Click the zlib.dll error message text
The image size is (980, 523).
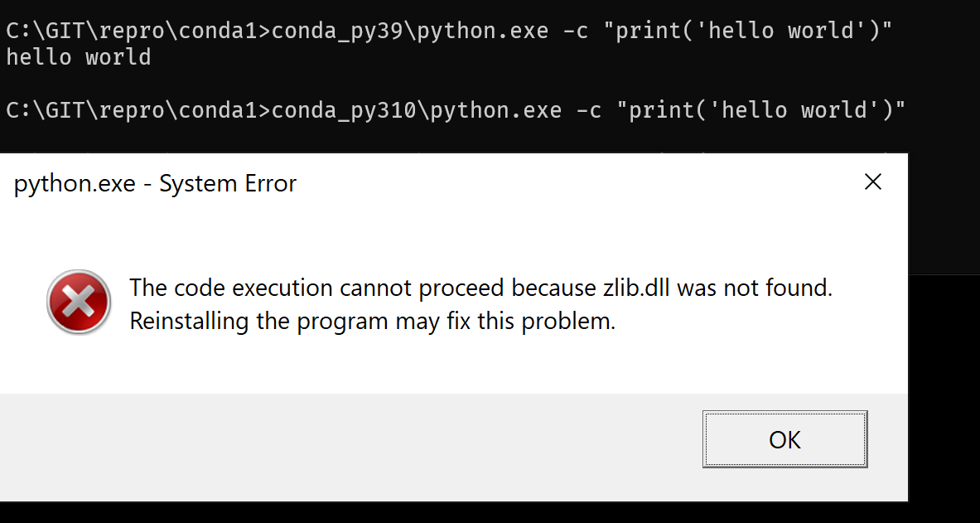(x=480, y=288)
